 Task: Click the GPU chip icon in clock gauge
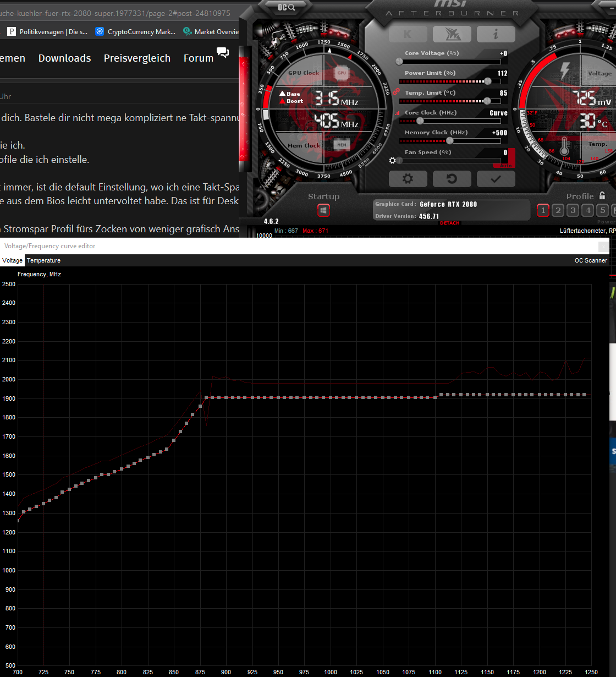[x=342, y=73]
